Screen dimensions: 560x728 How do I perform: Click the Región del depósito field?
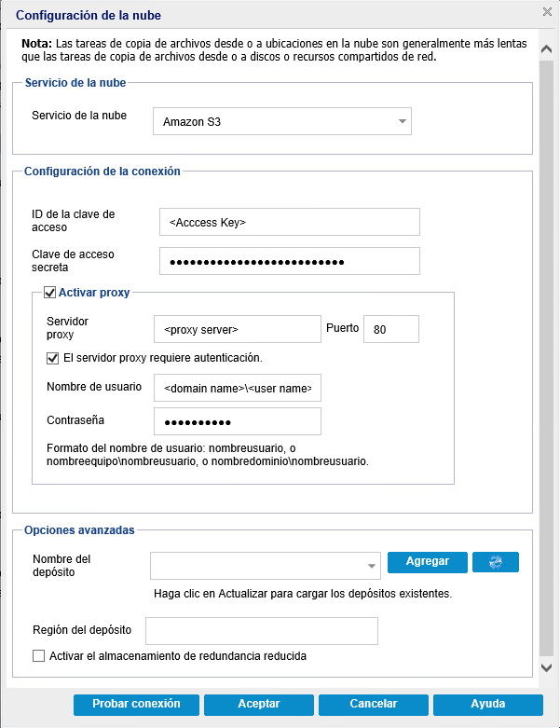262,631
